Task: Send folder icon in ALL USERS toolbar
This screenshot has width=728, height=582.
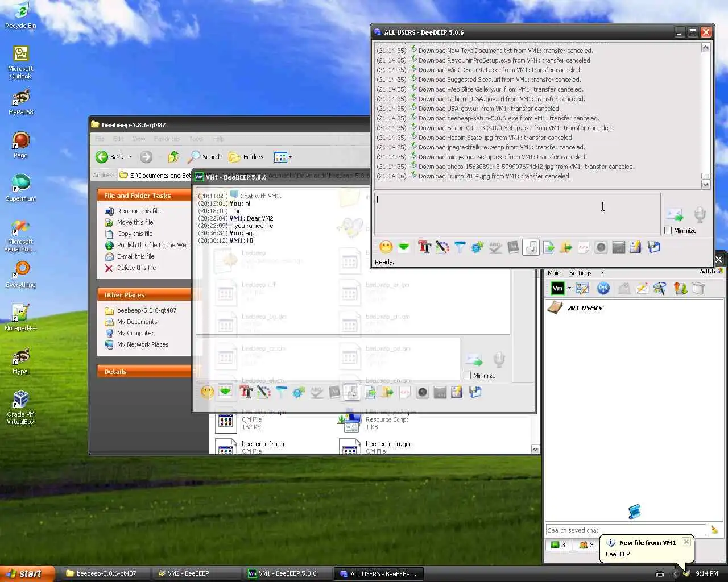Action: [566, 247]
